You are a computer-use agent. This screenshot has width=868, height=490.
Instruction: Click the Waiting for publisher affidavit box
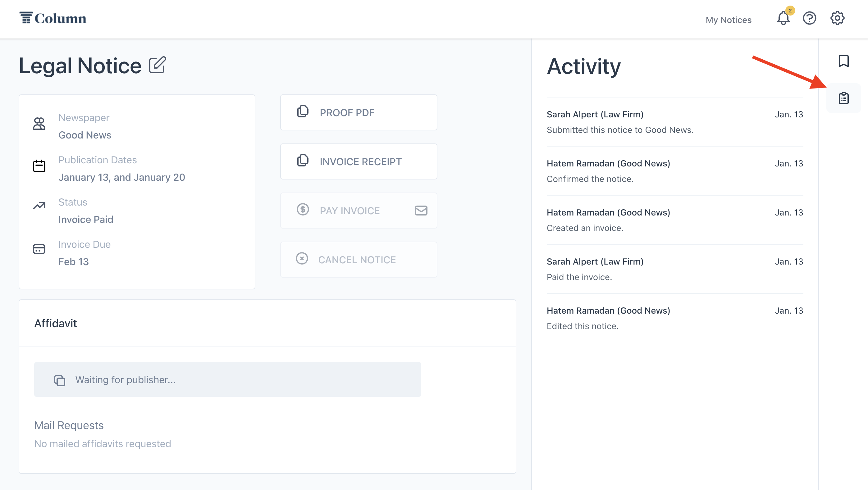tap(227, 379)
